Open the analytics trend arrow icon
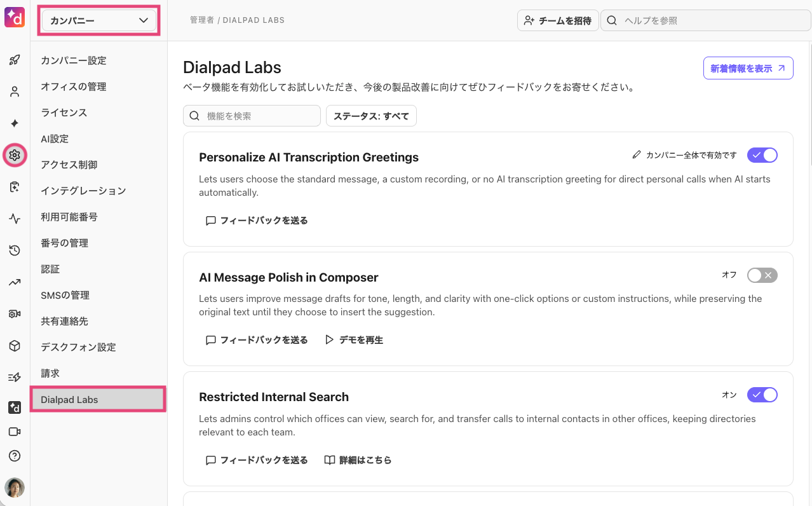The width and height of the screenshot is (812, 506). coord(15,282)
